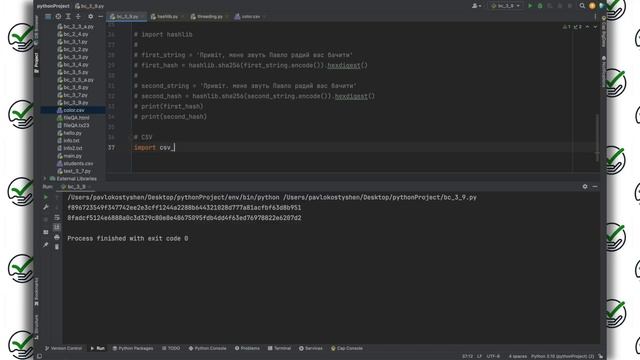Toggle the Bookmarks sidebar button
Image resolution: width=640 pixels, height=360 pixels.
36,291
